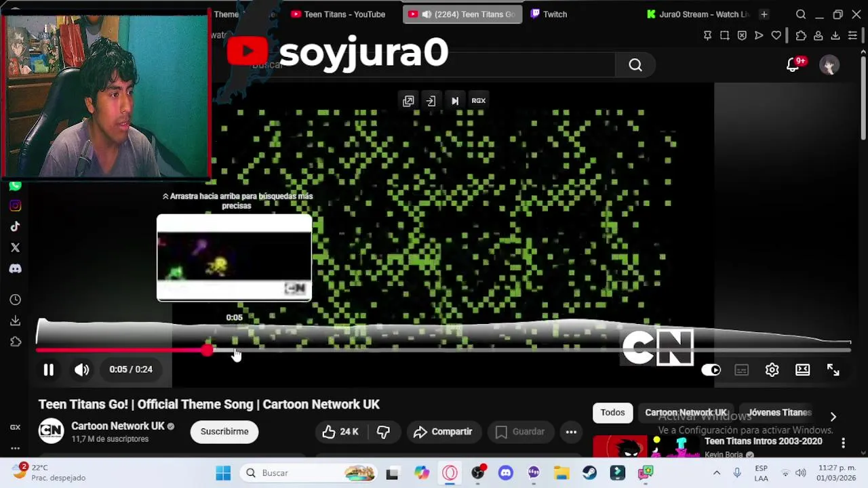Click the pin icon in browser toolbar
Screen dimensions: 868x488
click(x=707, y=35)
